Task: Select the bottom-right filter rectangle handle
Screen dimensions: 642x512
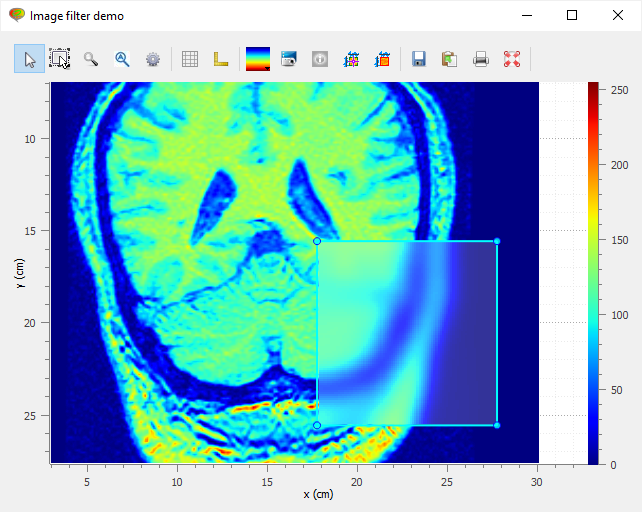Action: tap(497, 425)
